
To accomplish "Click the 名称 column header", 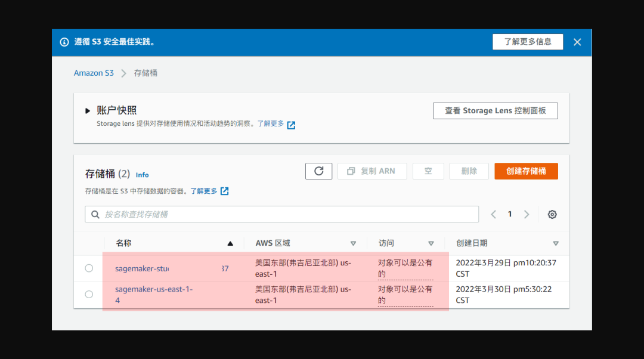I will coord(123,243).
